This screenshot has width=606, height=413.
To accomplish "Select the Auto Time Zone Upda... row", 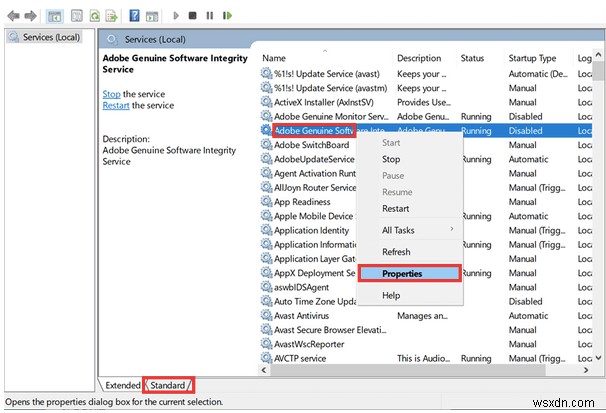I will tap(426, 301).
